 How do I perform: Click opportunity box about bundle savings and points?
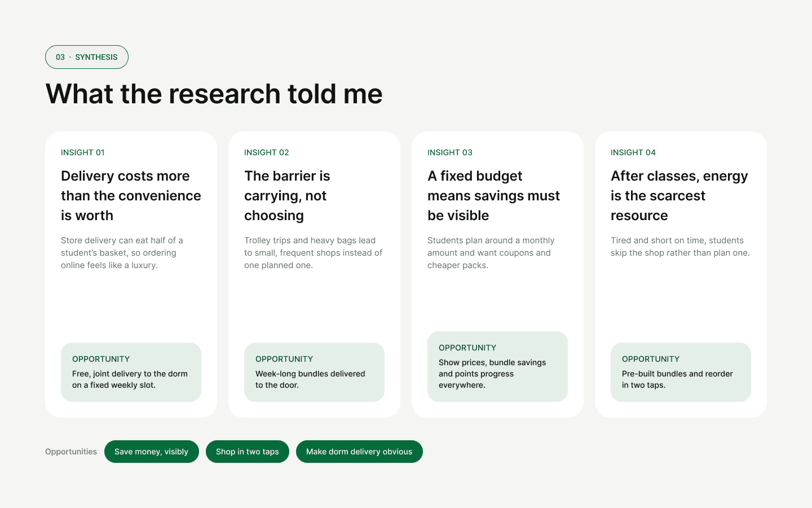point(497,366)
